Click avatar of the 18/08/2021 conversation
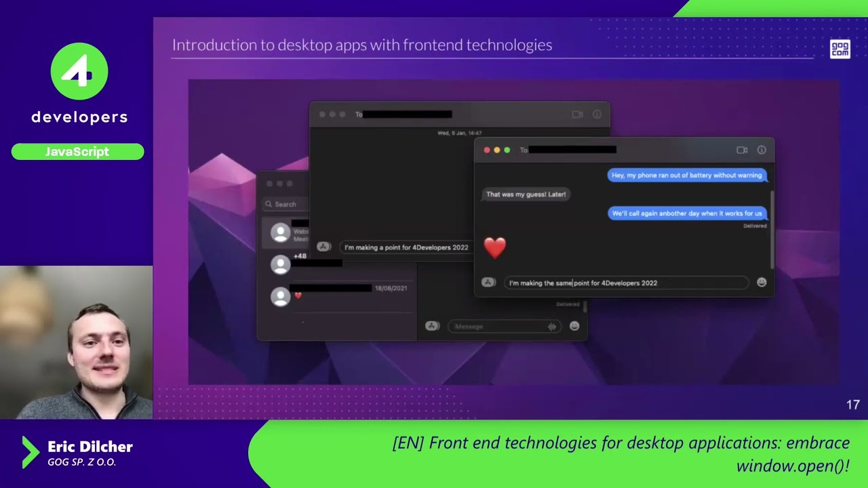 tap(280, 296)
